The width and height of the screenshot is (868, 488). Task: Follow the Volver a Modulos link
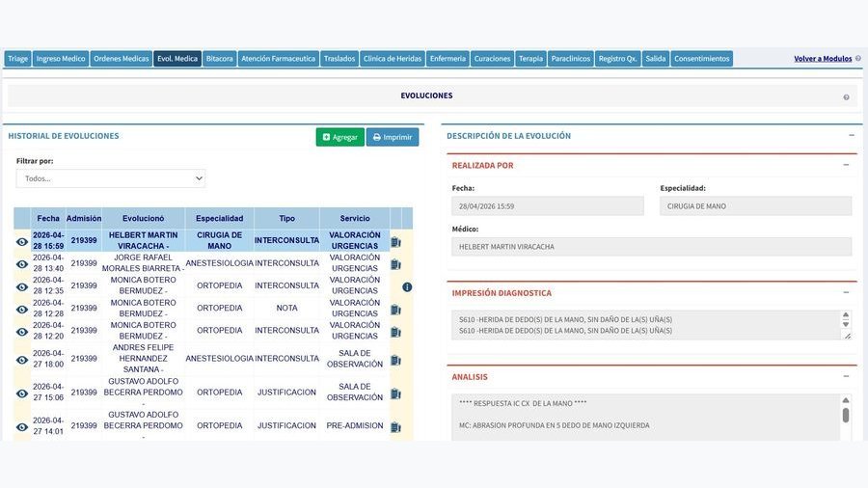[823, 59]
